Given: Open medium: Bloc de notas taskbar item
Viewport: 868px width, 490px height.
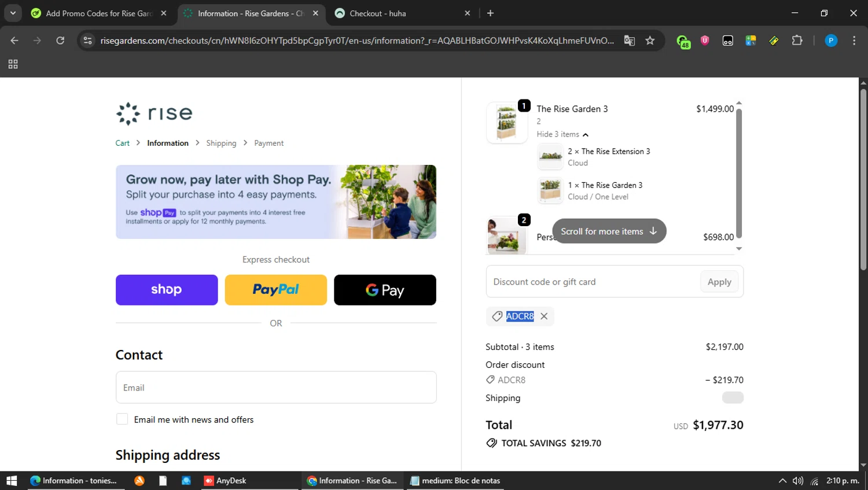Looking at the screenshot, I should point(456,481).
